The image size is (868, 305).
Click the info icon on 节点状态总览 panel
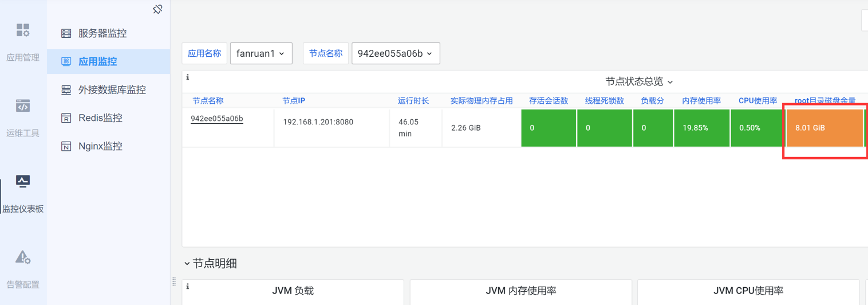coord(188,77)
